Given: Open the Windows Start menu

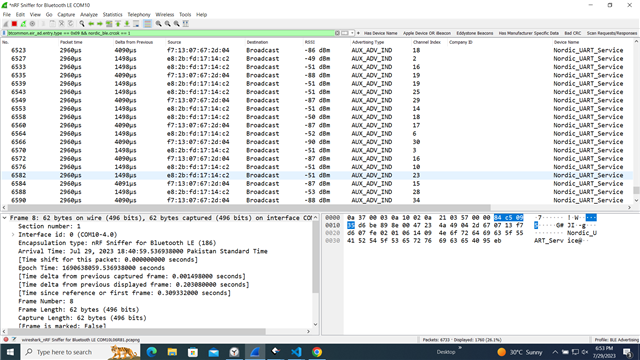Looking at the screenshot, I should pyautogui.click(x=10, y=352).
